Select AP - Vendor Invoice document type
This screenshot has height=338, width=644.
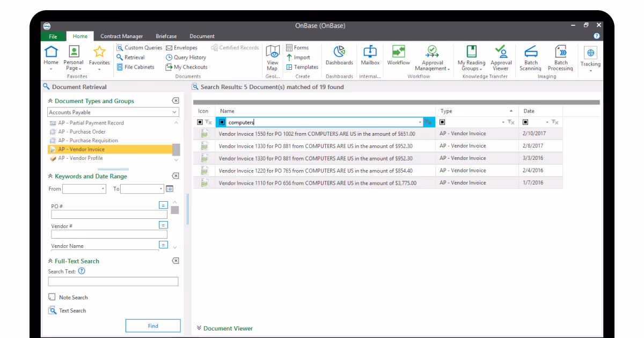(110, 149)
